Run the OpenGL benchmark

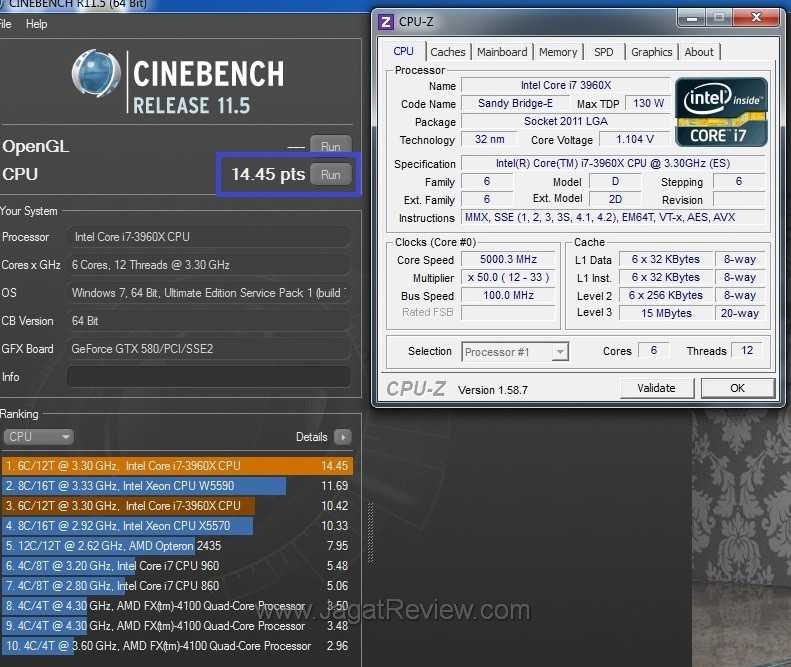click(330, 146)
